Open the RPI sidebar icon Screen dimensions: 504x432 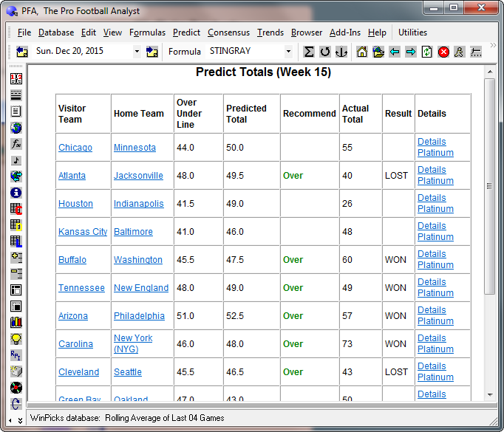tap(16, 355)
